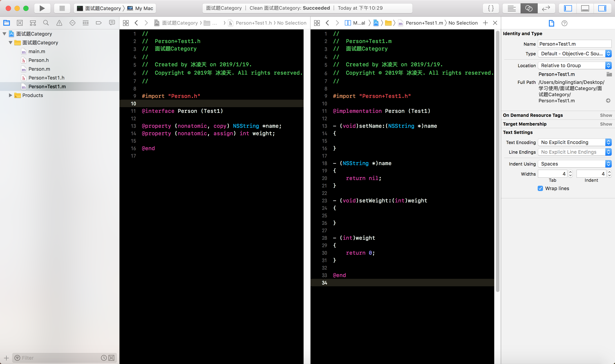Click the Stop button in toolbar
This screenshot has height=364, width=615.
coord(62,8)
